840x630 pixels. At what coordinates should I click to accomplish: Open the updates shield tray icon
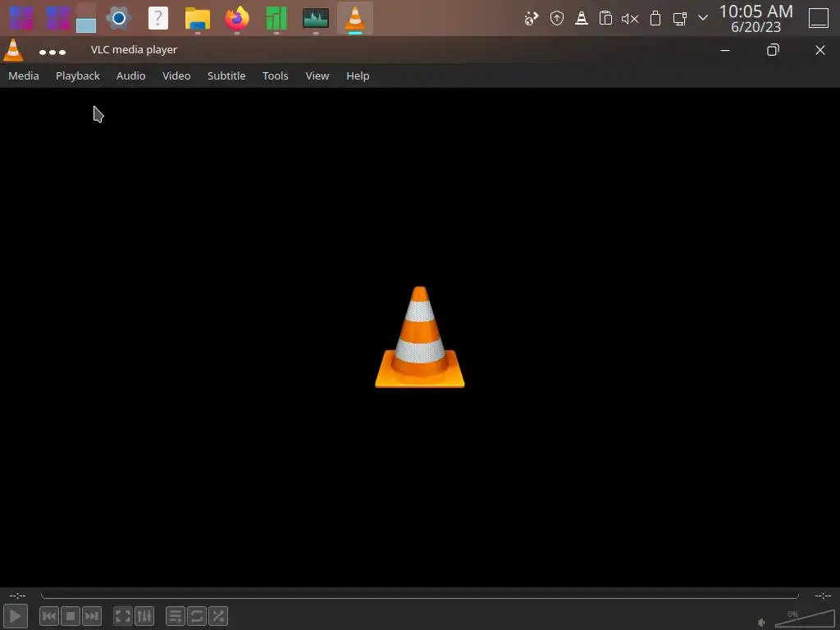(557, 18)
